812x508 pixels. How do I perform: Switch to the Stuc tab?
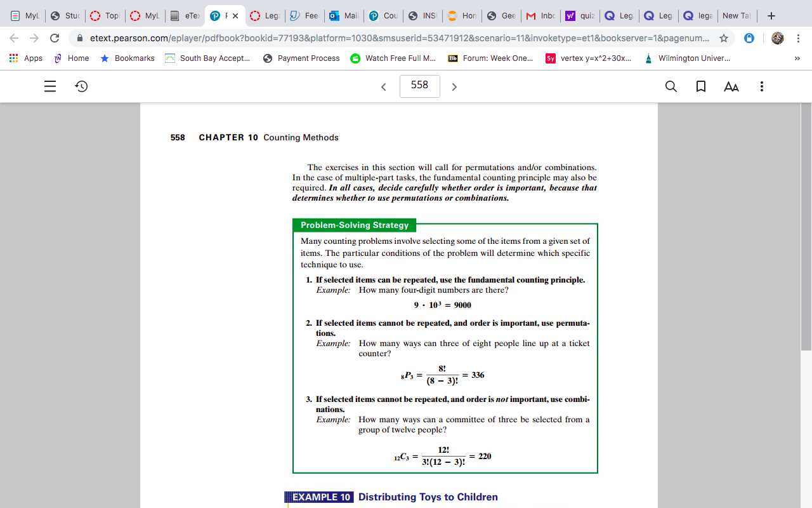click(x=64, y=16)
